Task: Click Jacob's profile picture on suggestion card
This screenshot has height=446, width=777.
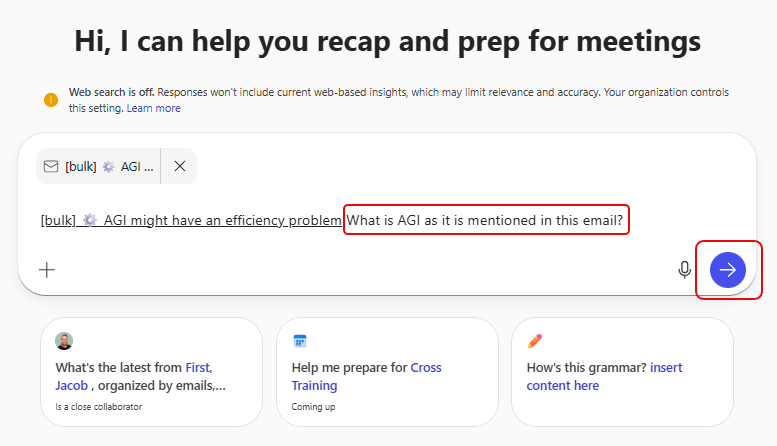Action: pos(64,341)
